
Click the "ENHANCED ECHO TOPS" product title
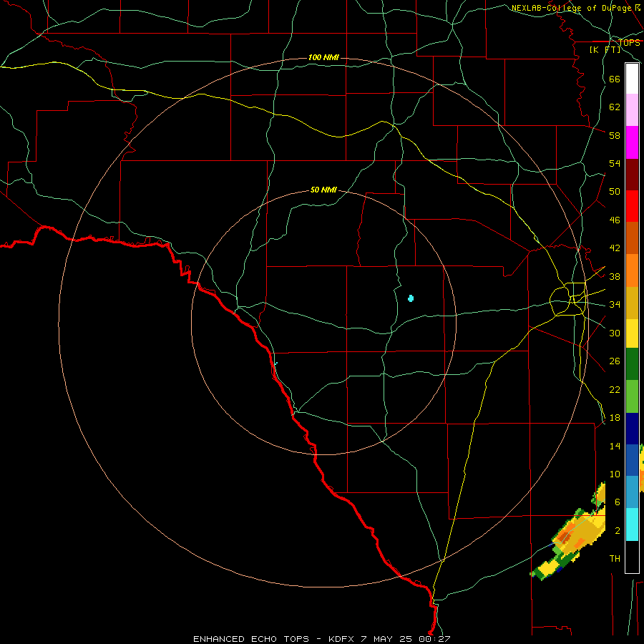251,639
